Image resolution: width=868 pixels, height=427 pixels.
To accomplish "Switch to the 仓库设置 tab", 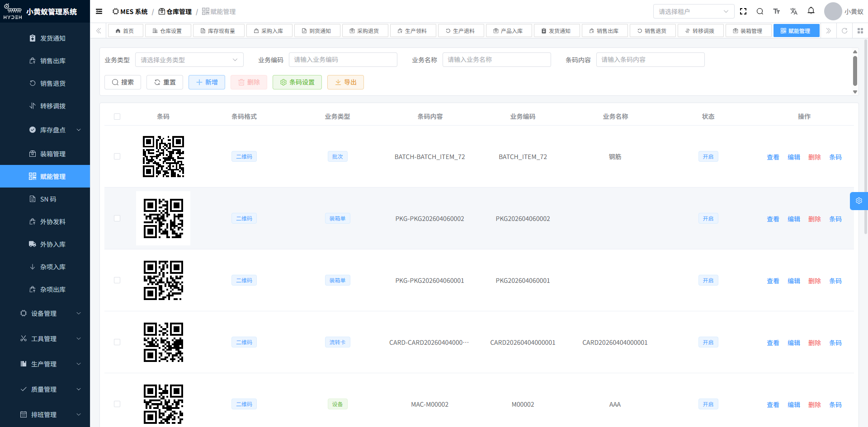I will click(168, 31).
